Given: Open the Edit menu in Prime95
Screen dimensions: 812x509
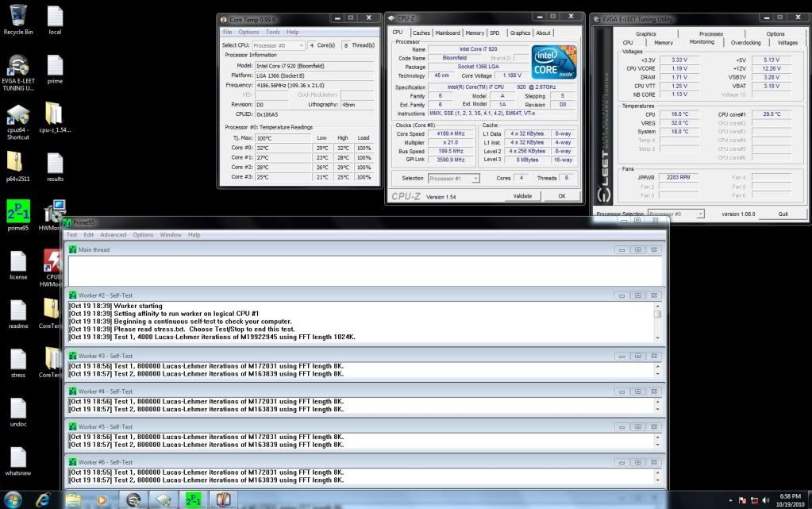Looking at the screenshot, I should (89, 235).
